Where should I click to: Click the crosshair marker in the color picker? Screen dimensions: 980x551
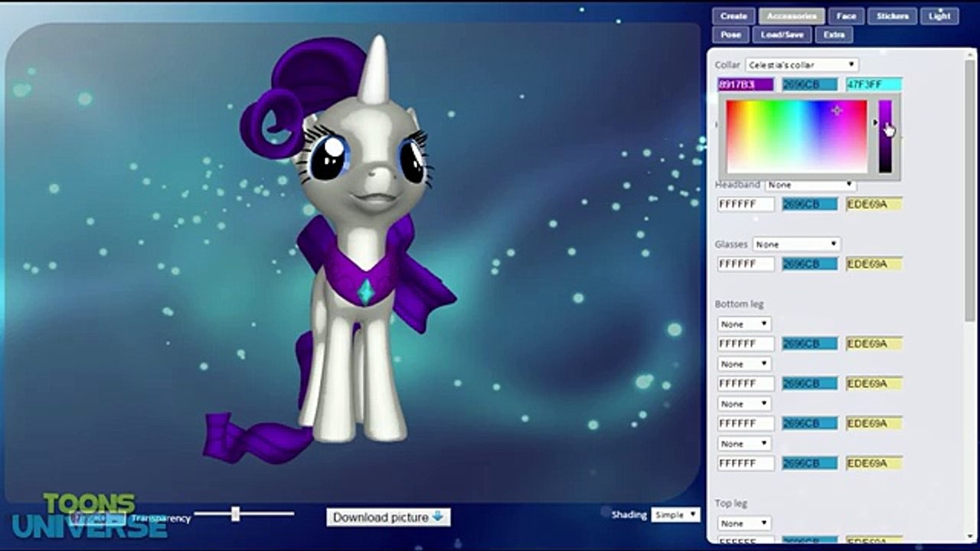coord(837,111)
